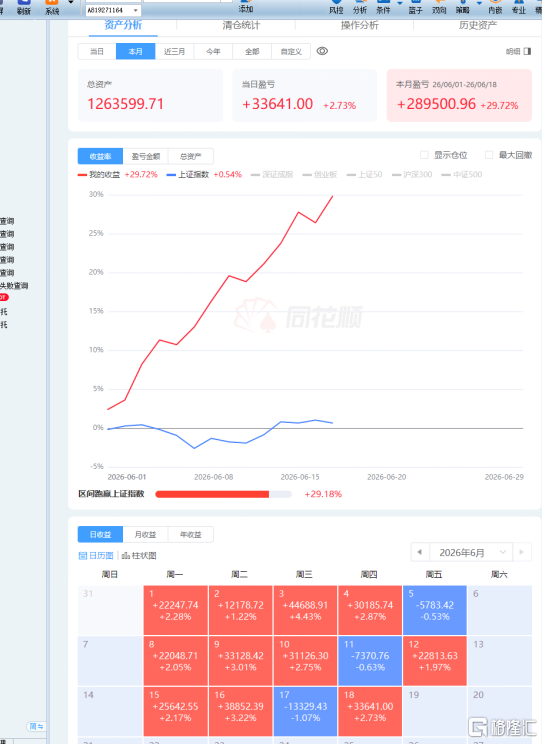Open the 双向 two-way trading tool

[439, 7]
